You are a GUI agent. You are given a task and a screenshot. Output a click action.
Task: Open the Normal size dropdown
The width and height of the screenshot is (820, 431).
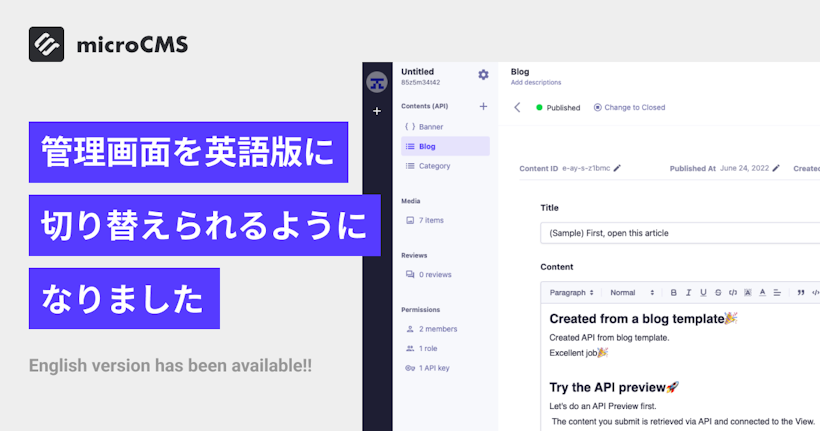tap(632, 293)
